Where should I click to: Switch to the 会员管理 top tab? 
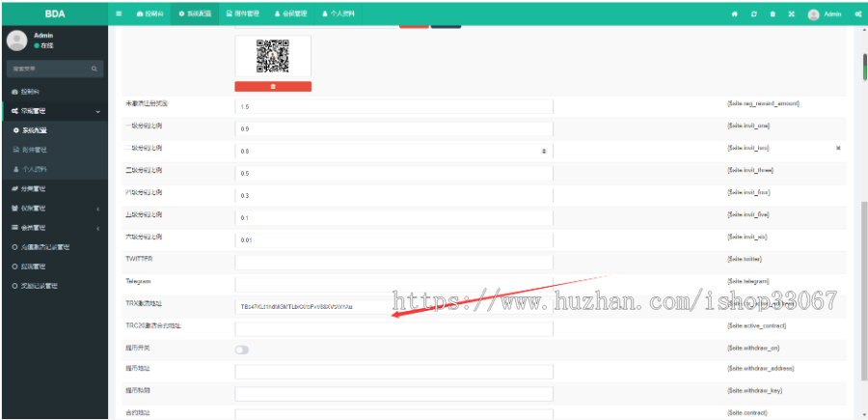(290, 14)
